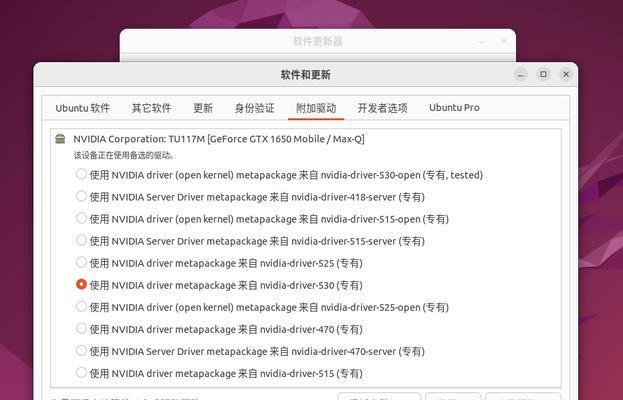This screenshot has width=623, height=400.
Task: Choose nvidia-driver-515-open radio button
Action: pyautogui.click(x=81, y=218)
